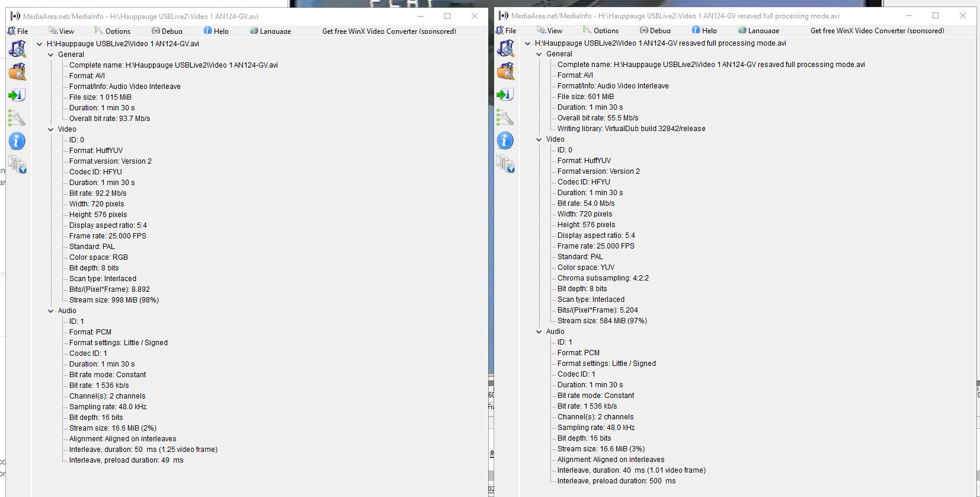Collapse the resaved file root node in right window
This screenshot has width=980, height=497.
pos(528,43)
